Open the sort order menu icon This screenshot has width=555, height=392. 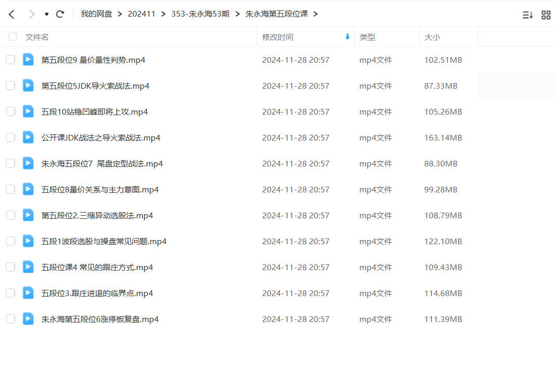[x=527, y=15]
